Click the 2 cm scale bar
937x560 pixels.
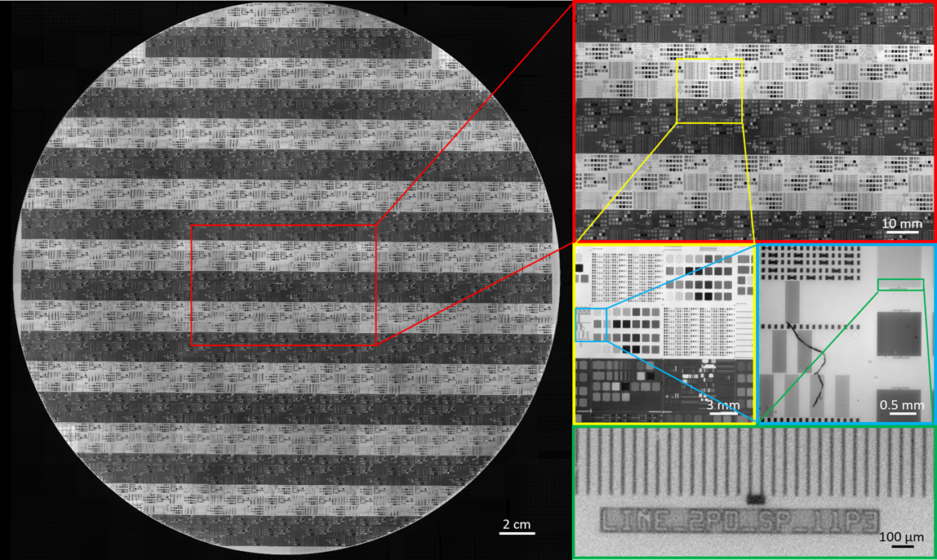tap(517, 533)
